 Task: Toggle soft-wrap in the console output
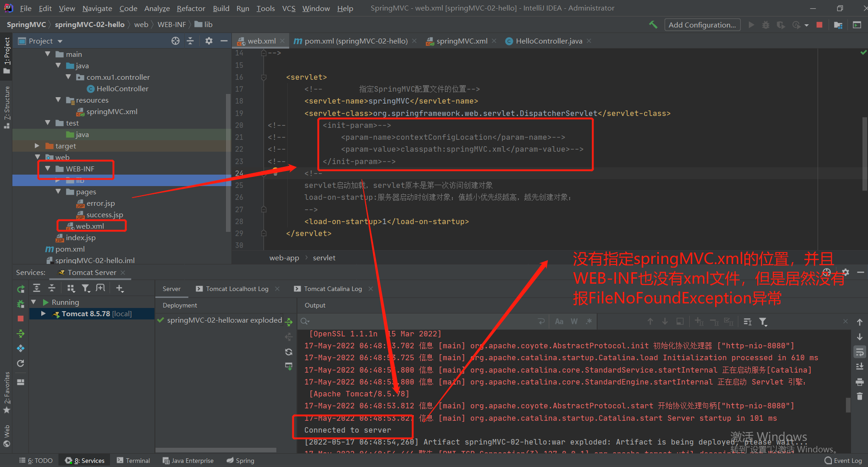click(860, 352)
